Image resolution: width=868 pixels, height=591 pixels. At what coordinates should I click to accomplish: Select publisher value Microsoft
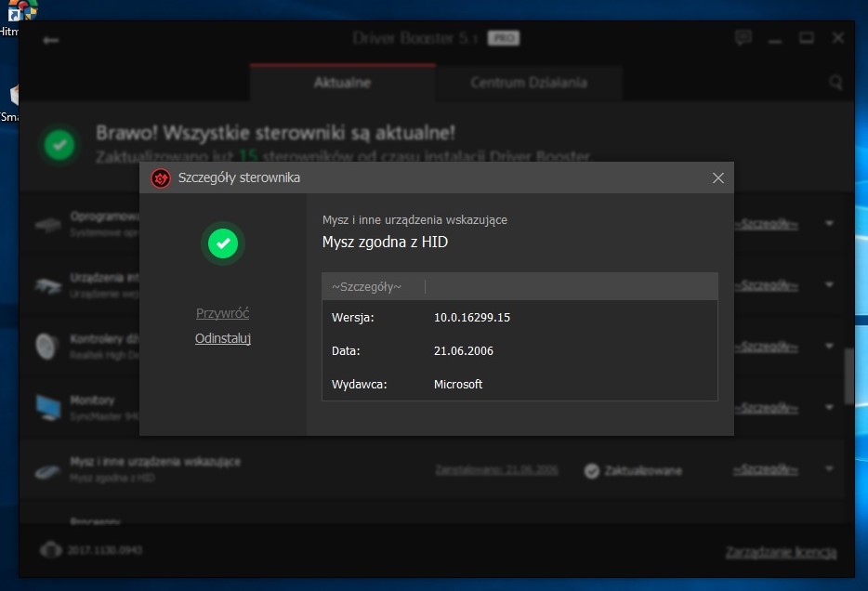pyautogui.click(x=458, y=384)
